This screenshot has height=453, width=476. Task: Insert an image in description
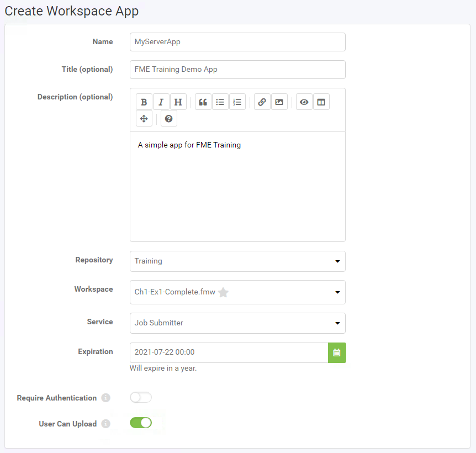tap(279, 102)
